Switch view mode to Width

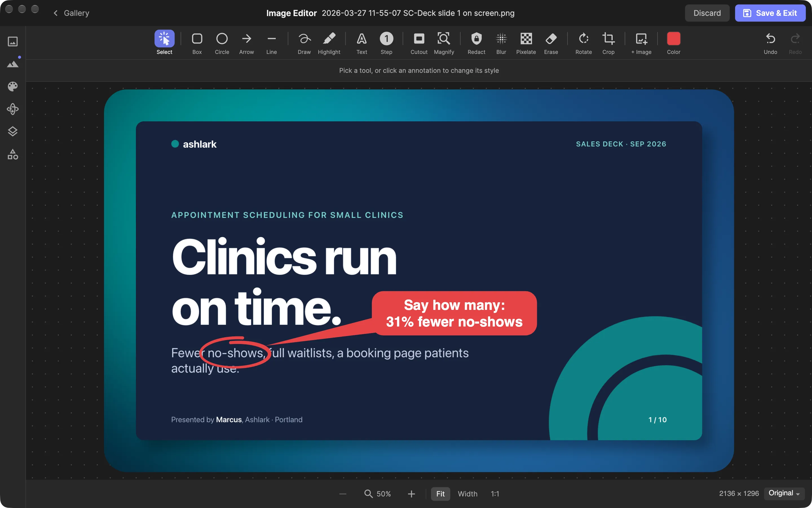coord(467,494)
